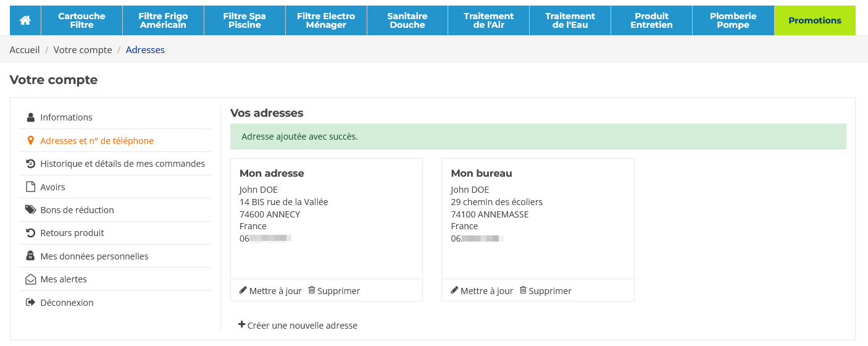Click the envelope icon beside Mes alertes
This screenshot has height=346, width=868.
point(30,279)
